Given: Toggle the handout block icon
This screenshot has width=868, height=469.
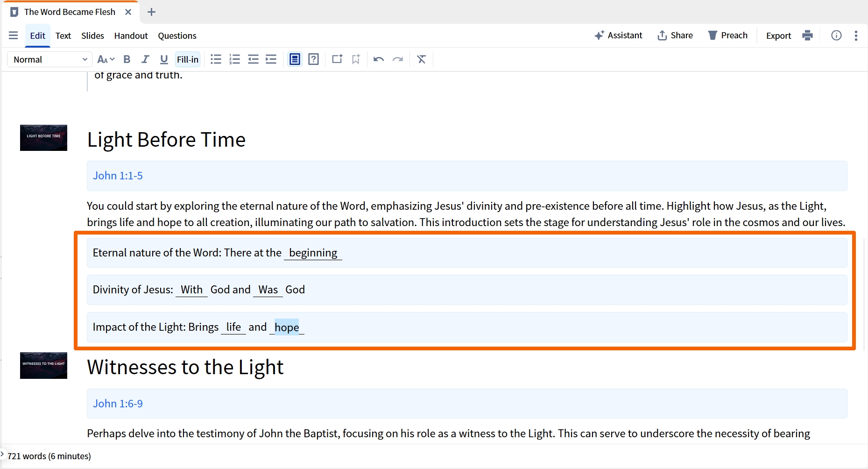Looking at the screenshot, I should pyautogui.click(x=295, y=59).
